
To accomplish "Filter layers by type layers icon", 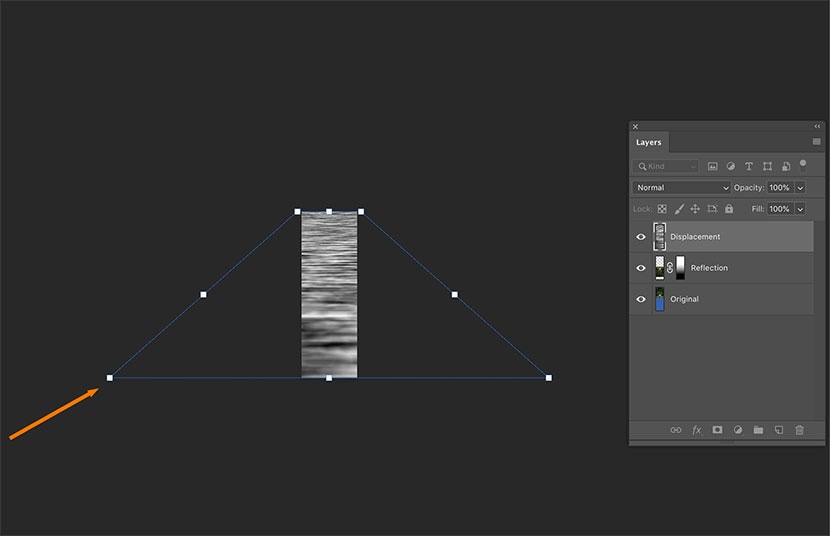I will coord(749,166).
